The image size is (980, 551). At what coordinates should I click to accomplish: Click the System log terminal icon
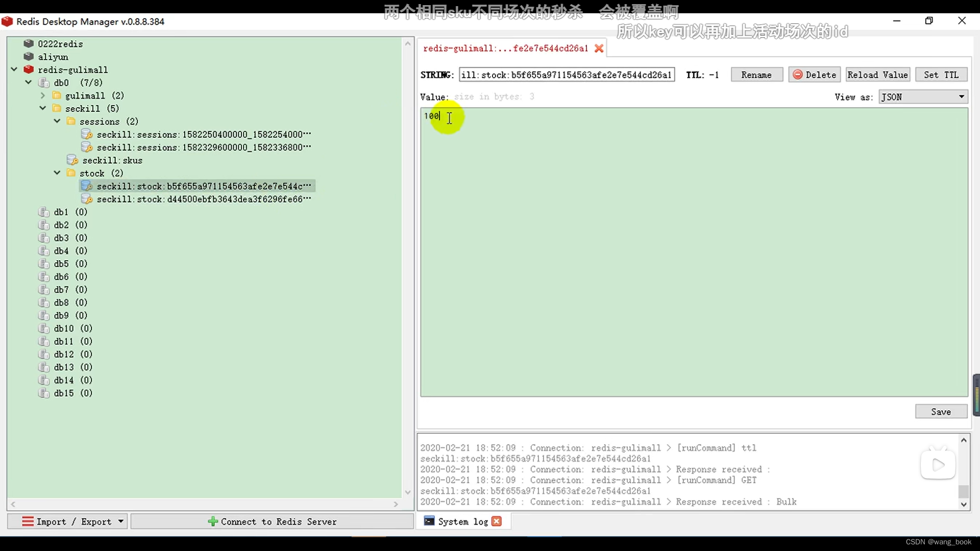[x=429, y=521]
